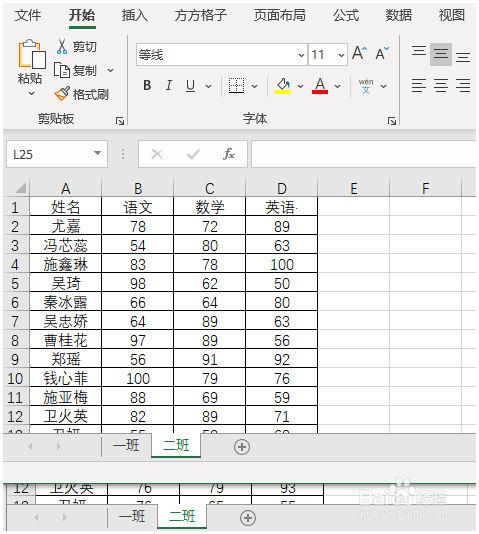
Task: Click the Decrease Font Size icon
Action: [x=382, y=54]
